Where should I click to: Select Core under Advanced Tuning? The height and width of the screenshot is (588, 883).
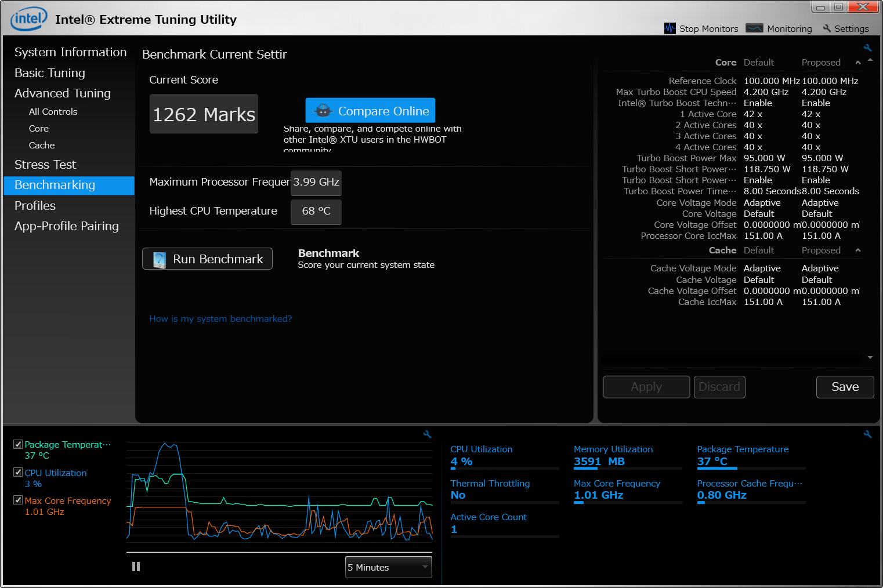(x=39, y=129)
